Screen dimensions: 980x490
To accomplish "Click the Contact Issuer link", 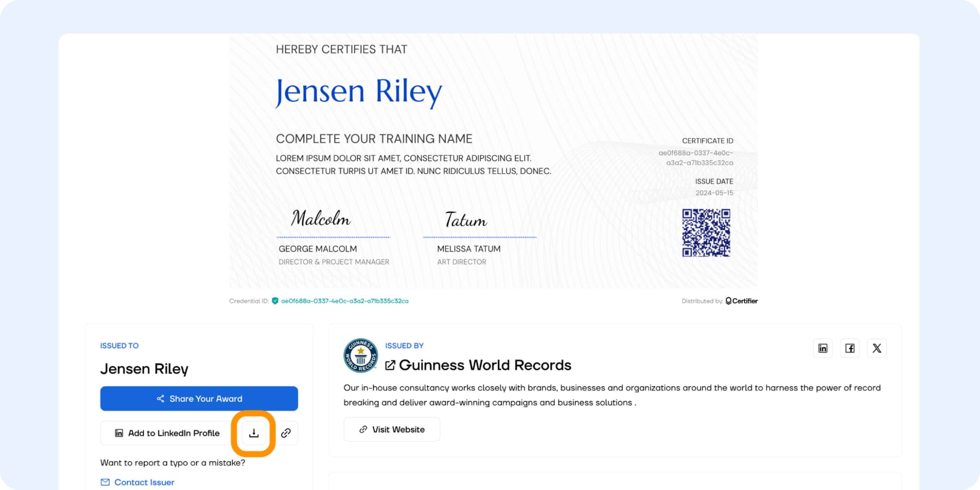I will pyautogui.click(x=144, y=482).
